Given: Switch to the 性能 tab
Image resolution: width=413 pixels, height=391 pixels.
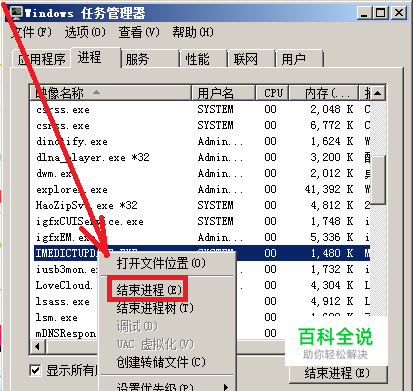Looking at the screenshot, I should [203, 59].
